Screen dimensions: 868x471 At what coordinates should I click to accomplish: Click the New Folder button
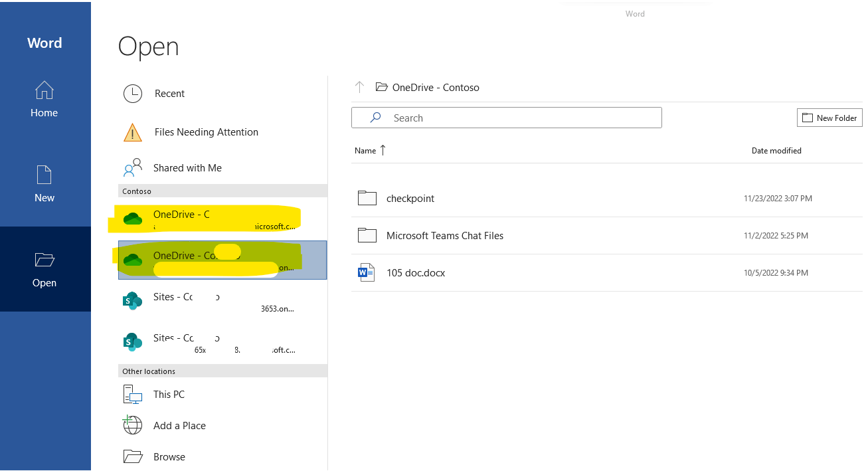click(829, 118)
